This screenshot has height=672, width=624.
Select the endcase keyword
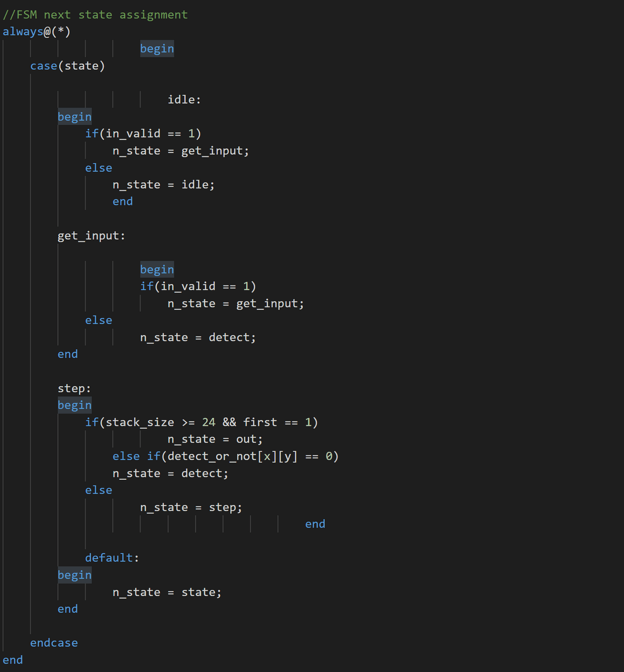54,642
